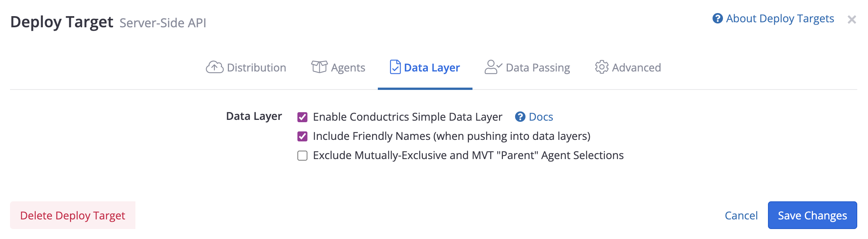Click the gear icon on the Advanced tab
This screenshot has height=239, width=868.
(601, 67)
